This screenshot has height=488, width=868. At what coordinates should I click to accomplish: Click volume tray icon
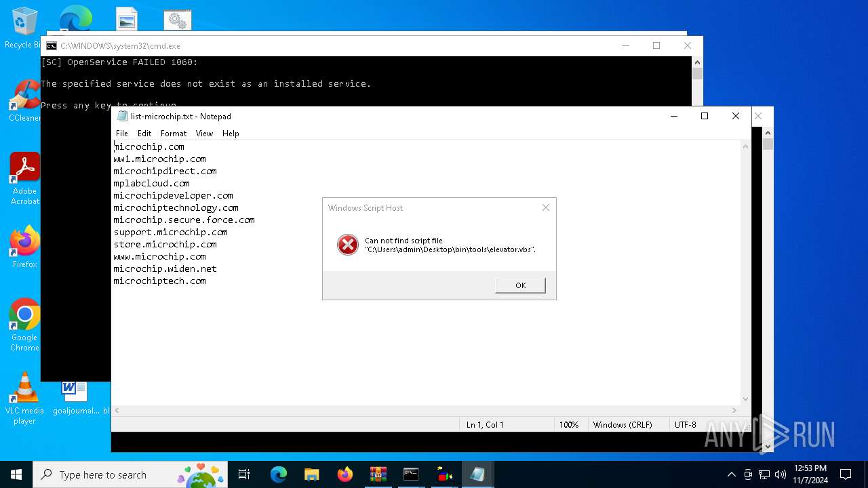point(781,474)
